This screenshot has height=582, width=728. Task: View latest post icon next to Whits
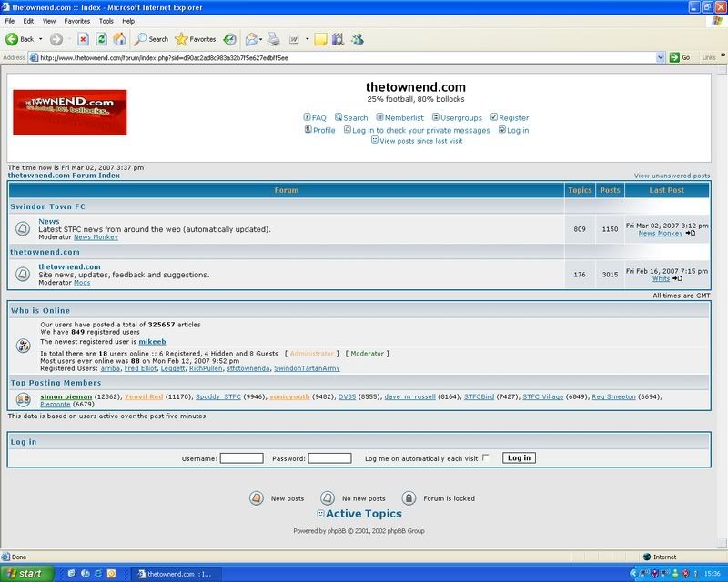tap(677, 278)
